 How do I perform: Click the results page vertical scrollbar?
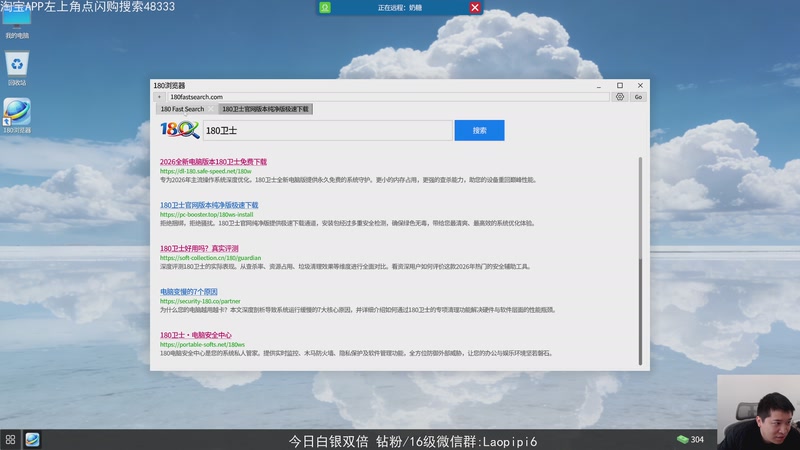640,261
